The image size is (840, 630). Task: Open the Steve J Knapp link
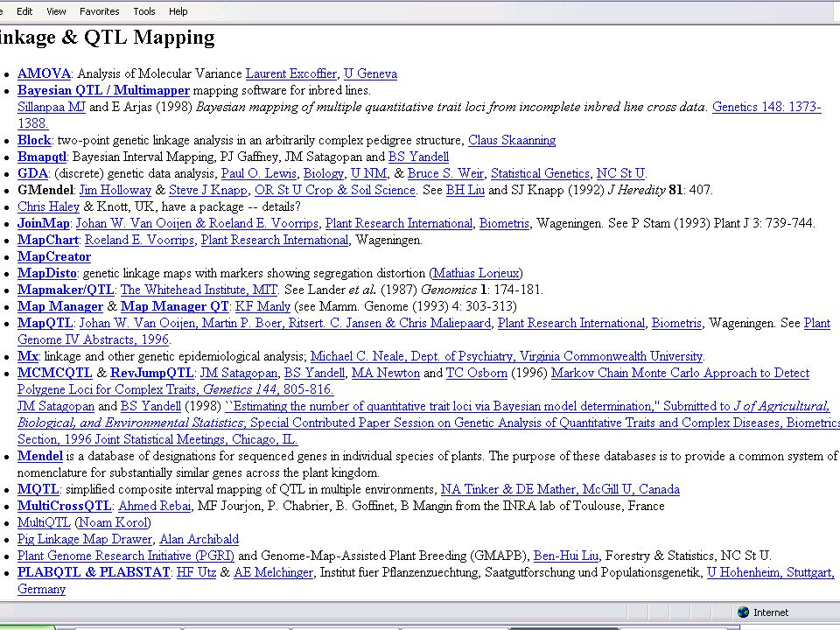click(x=208, y=190)
